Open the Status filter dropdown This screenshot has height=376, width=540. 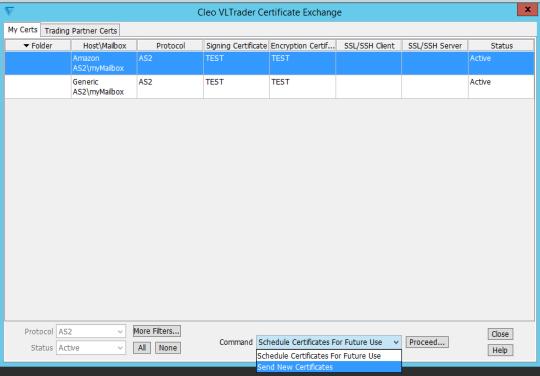(91, 348)
